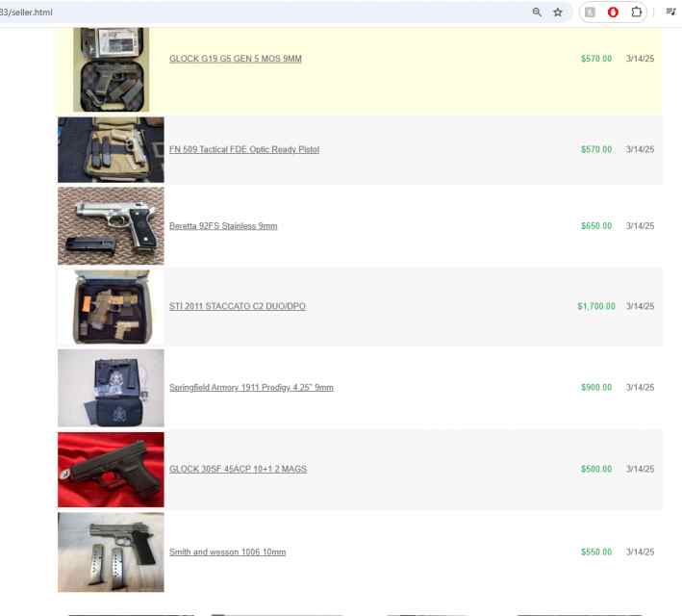
Task: Click the FN 509 Tactical thumbnail image
Action: (111, 149)
